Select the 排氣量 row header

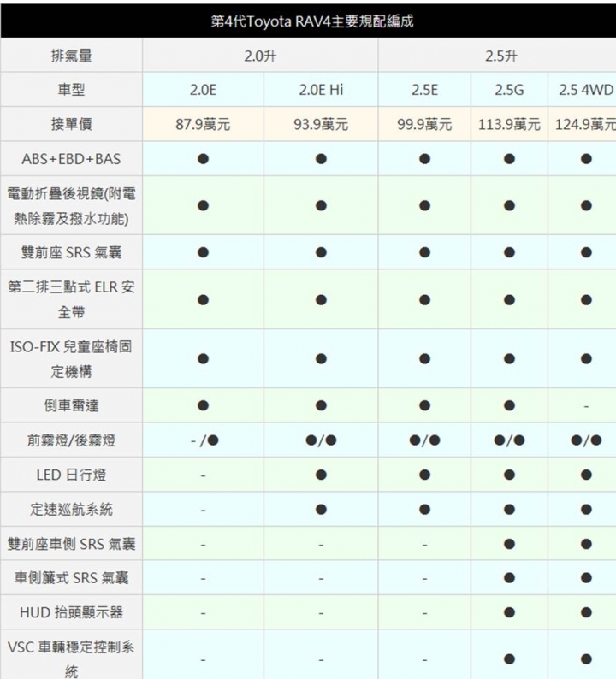tap(72, 56)
